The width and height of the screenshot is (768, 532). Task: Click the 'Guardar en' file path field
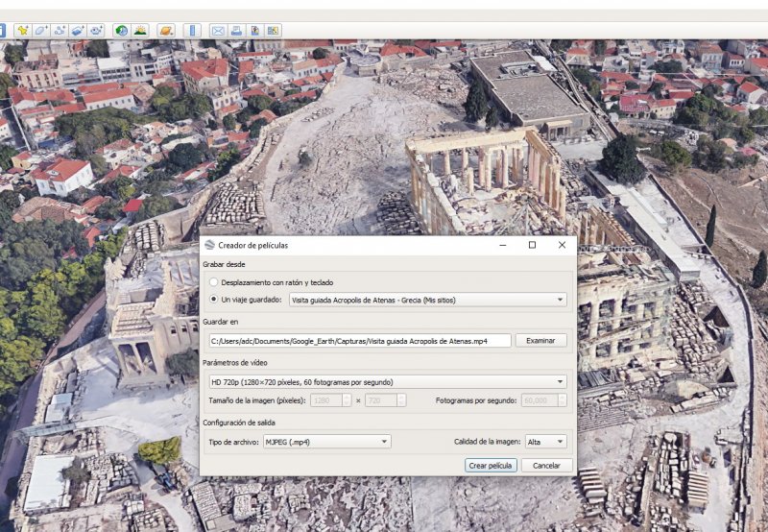(x=359, y=341)
